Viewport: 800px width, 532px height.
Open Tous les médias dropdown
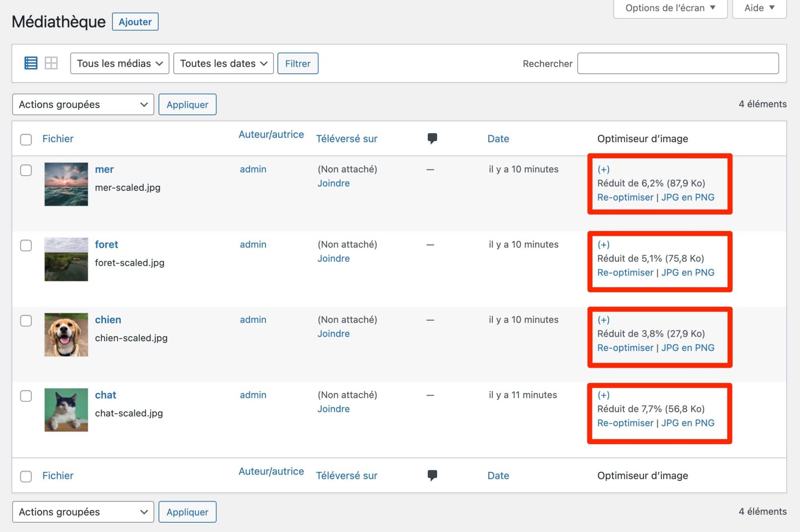click(x=120, y=63)
